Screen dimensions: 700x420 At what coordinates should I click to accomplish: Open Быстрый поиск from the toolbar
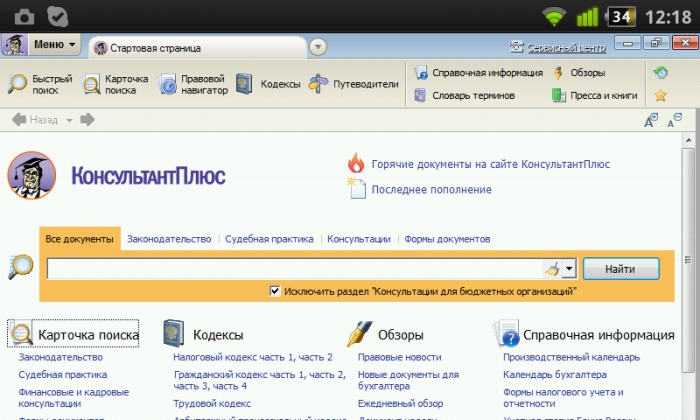(x=40, y=84)
